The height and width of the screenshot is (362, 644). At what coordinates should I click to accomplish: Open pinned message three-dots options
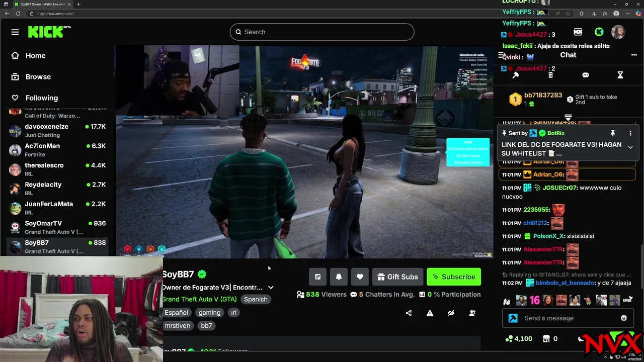(630, 133)
